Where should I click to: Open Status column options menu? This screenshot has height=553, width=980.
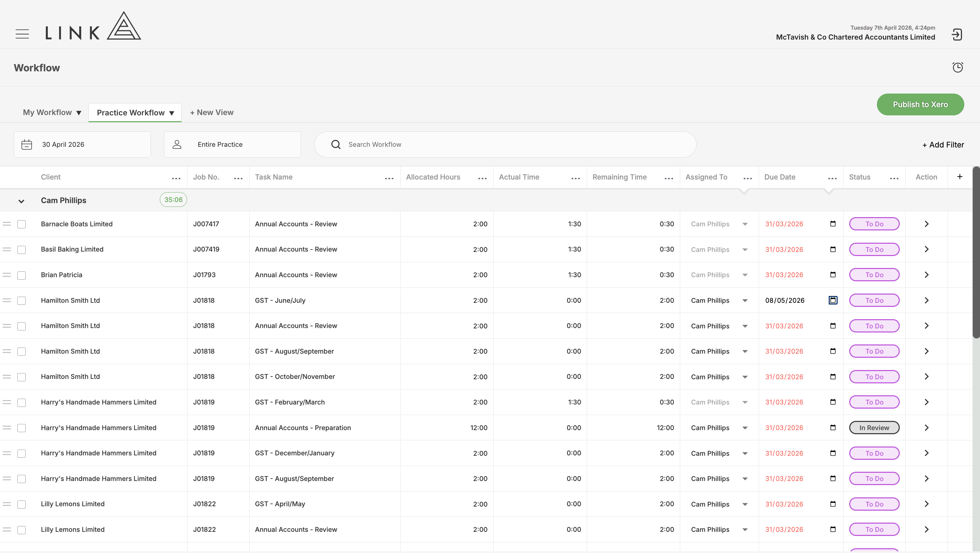[x=894, y=179]
